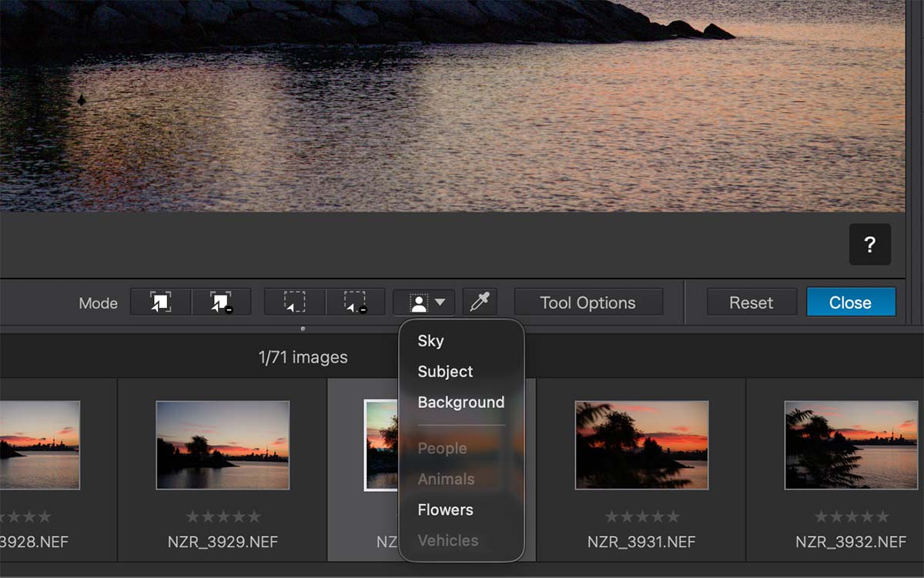This screenshot has height=578, width=924.
Task: Expand the AI mask dropdown arrow
Action: (440, 302)
